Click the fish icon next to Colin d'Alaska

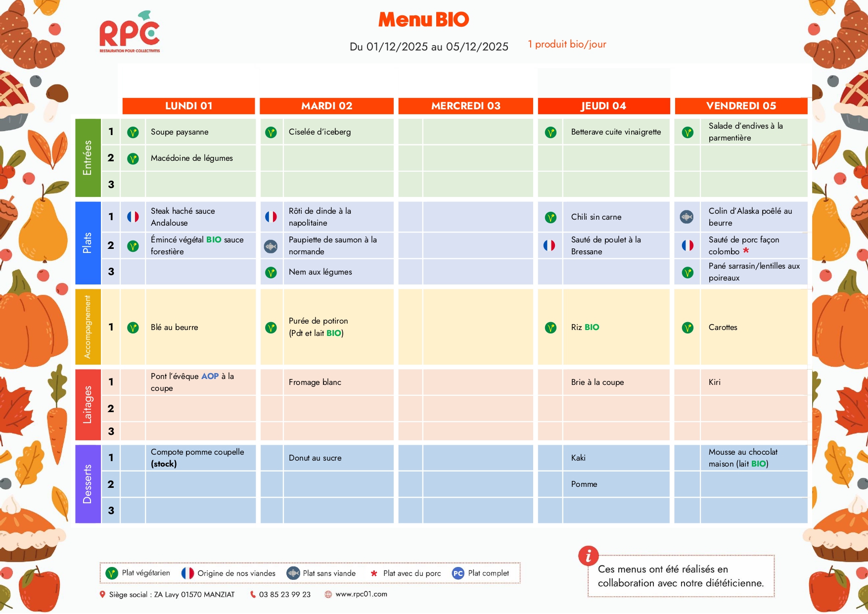(x=686, y=217)
